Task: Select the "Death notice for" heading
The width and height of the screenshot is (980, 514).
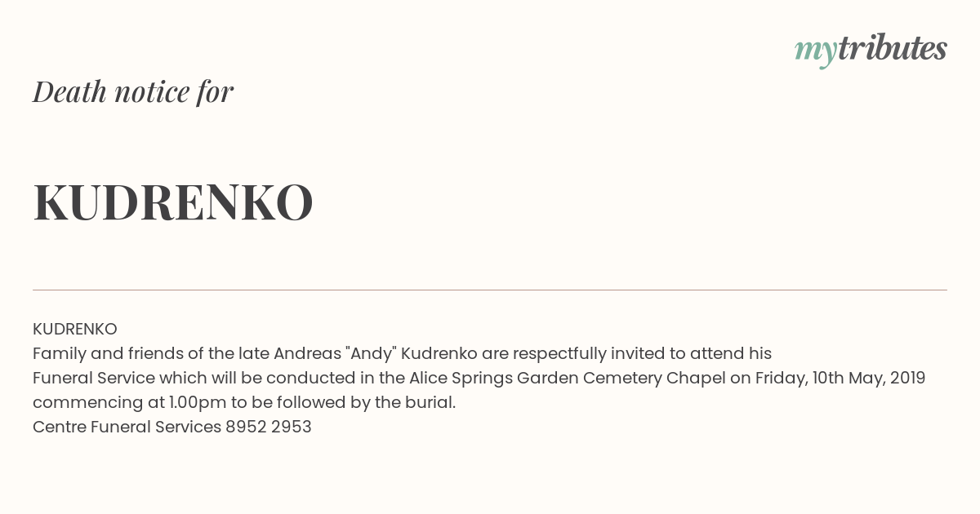Action: (133, 91)
